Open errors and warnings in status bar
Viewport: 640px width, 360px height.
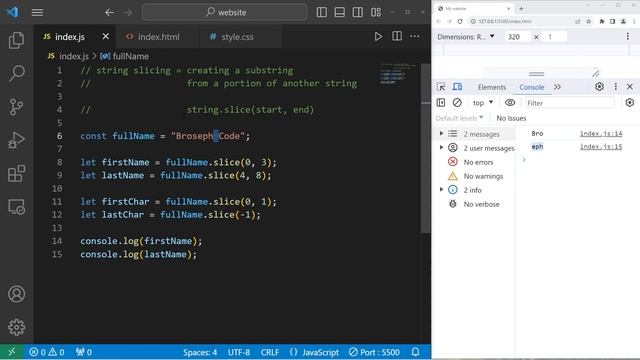[47, 352]
